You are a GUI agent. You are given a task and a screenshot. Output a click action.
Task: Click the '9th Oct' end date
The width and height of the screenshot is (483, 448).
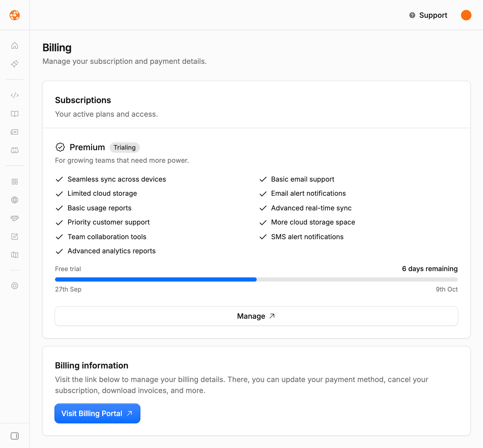[x=447, y=289]
